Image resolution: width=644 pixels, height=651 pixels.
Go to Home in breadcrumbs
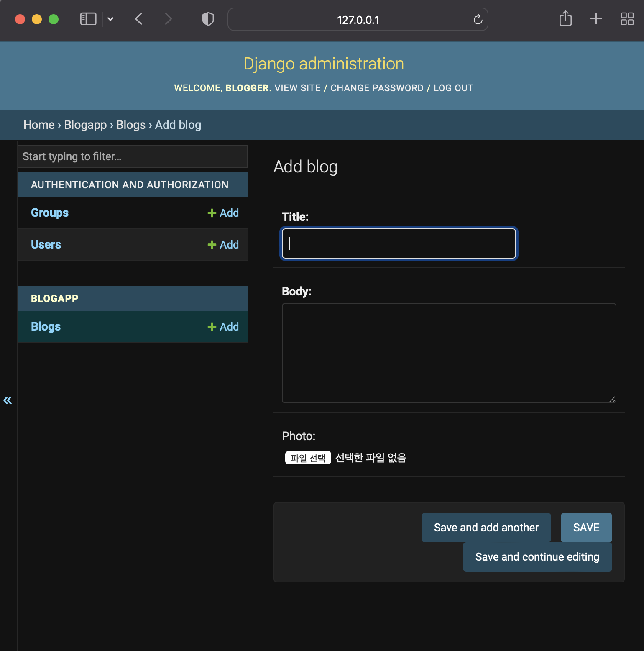[x=39, y=125]
